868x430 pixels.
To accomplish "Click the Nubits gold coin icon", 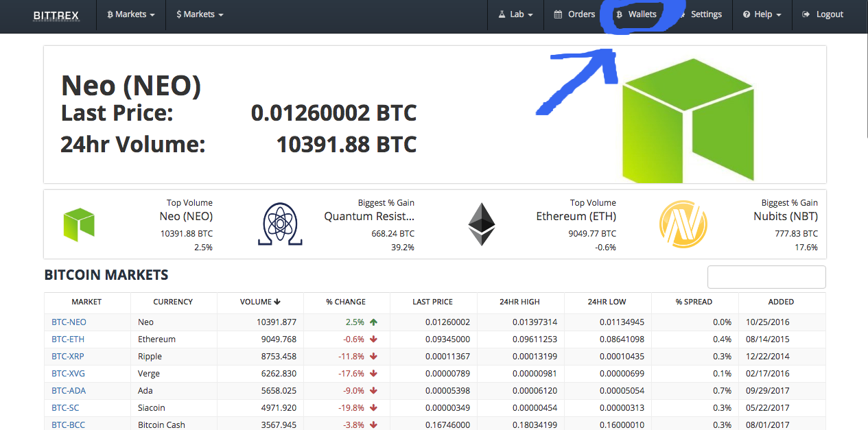I will (683, 225).
